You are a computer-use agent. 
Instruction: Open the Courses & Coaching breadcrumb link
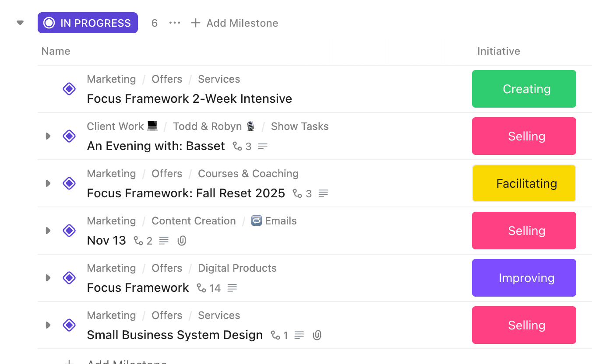(248, 174)
